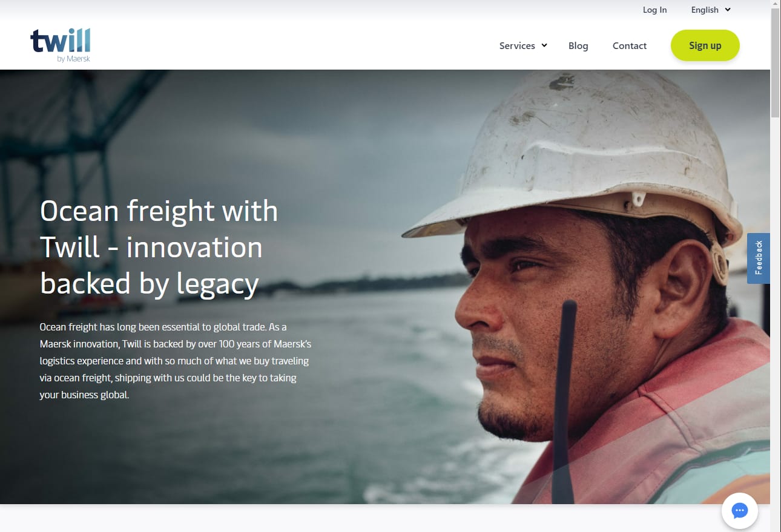Expand the Services navigation menu
Image resolution: width=781 pixels, height=532 pixels.
coord(523,45)
